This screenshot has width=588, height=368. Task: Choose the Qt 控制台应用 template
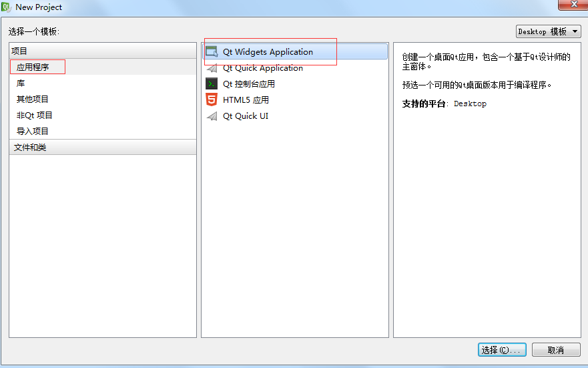coord(295,83)
